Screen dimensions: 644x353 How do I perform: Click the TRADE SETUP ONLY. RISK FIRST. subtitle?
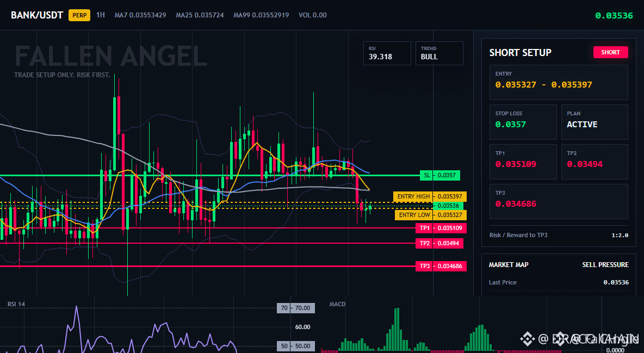[x=62, y=75]
